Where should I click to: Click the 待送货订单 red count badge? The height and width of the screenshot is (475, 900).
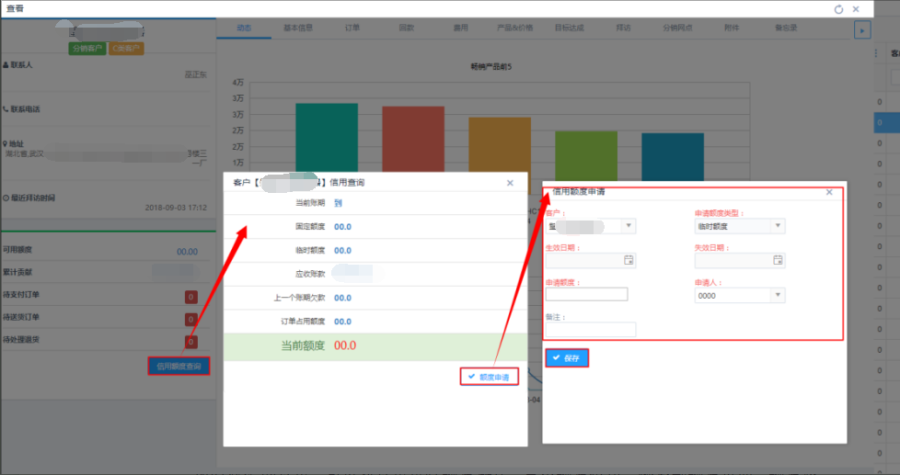coord(190,319)
